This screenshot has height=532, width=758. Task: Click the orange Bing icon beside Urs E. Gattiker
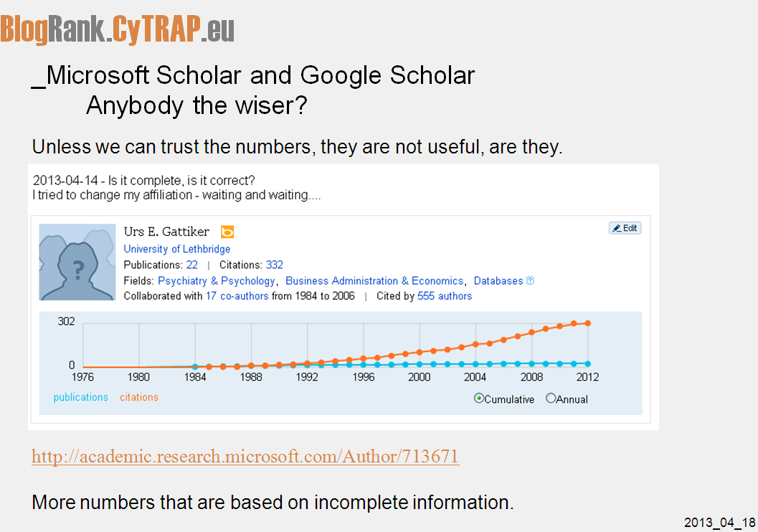coord(227,232)
